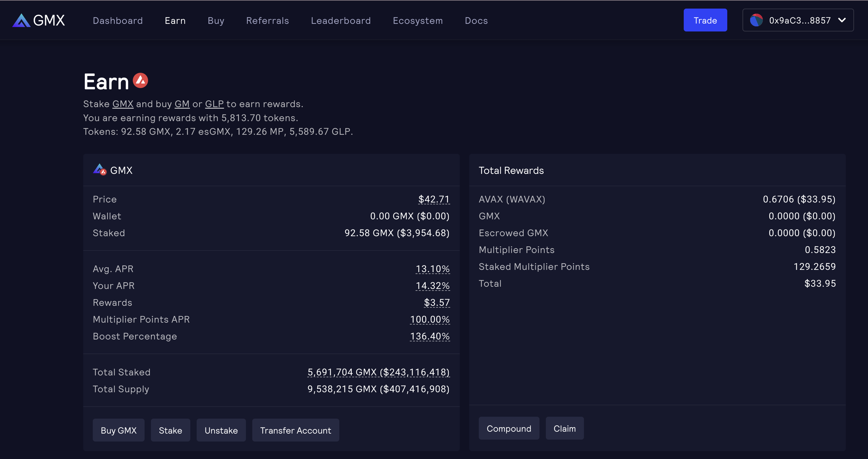Click the Stake button
This screenshot has height=459, width=868.
171,430
